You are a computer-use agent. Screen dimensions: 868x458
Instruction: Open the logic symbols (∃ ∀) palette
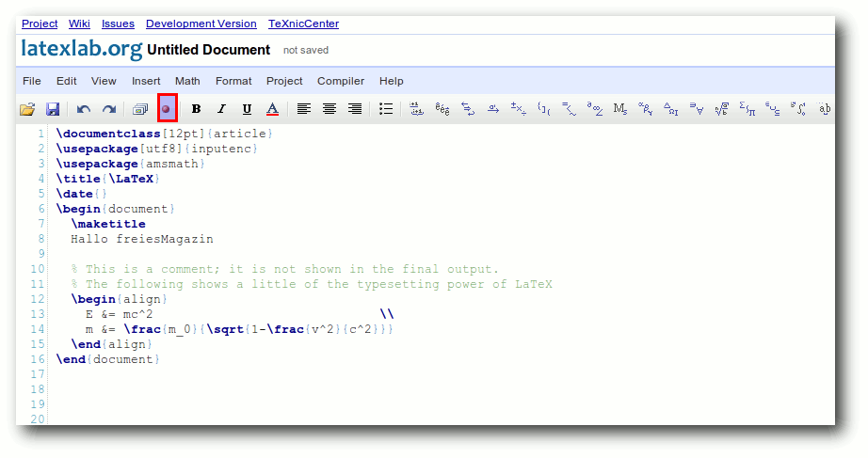(697, 109)
